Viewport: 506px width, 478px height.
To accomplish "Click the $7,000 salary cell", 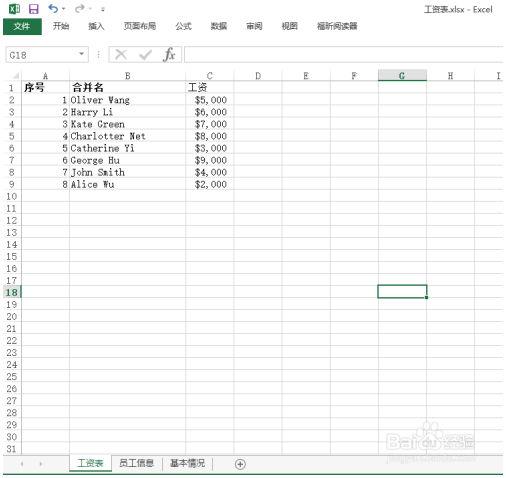I will point(210,124).
